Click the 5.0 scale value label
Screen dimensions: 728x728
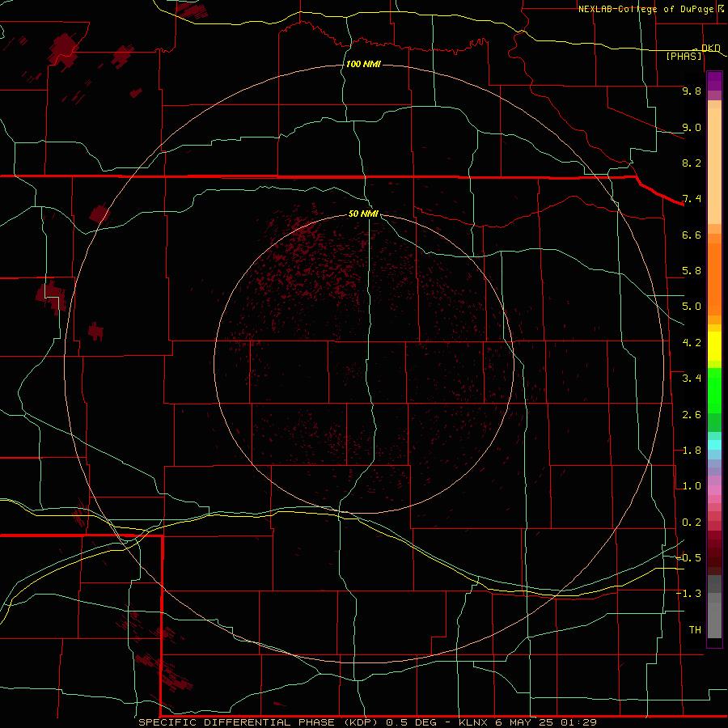[x=692, y=307]
